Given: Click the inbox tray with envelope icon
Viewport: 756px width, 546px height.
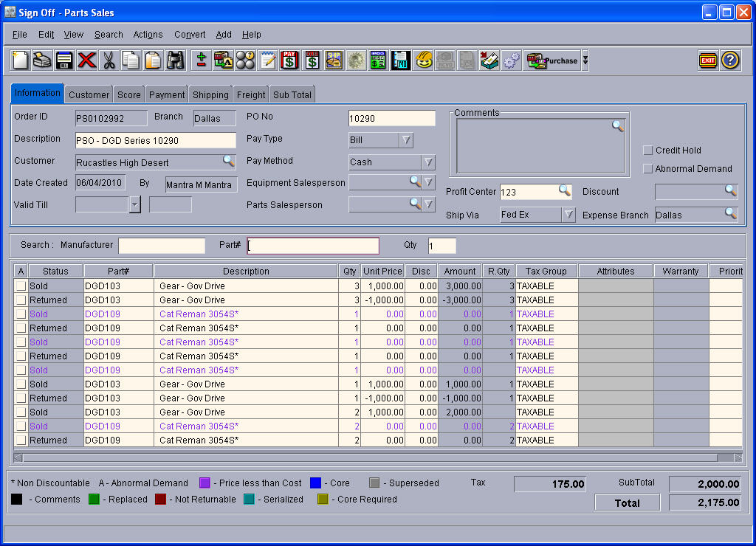Looking at the screenshot, I should coord(489,61).
